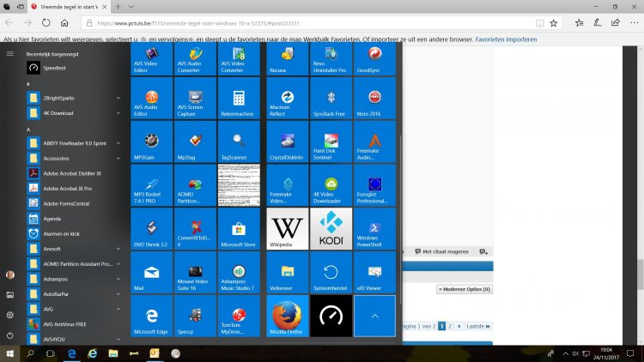Launch the DVD Shrink 3.2 tile
Image resolution: width=644 pixels, height=362 pixels.
coord(152,230)
